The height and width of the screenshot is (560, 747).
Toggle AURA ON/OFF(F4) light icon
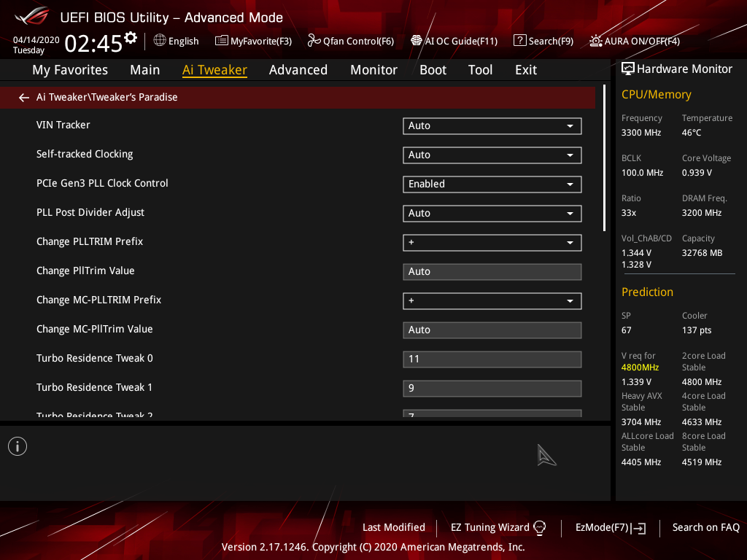(x=595, y=41)
